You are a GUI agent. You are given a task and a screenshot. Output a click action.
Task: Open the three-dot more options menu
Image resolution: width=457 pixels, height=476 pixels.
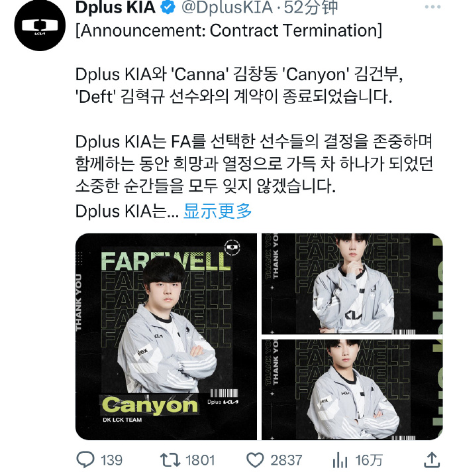click(432, 7)
